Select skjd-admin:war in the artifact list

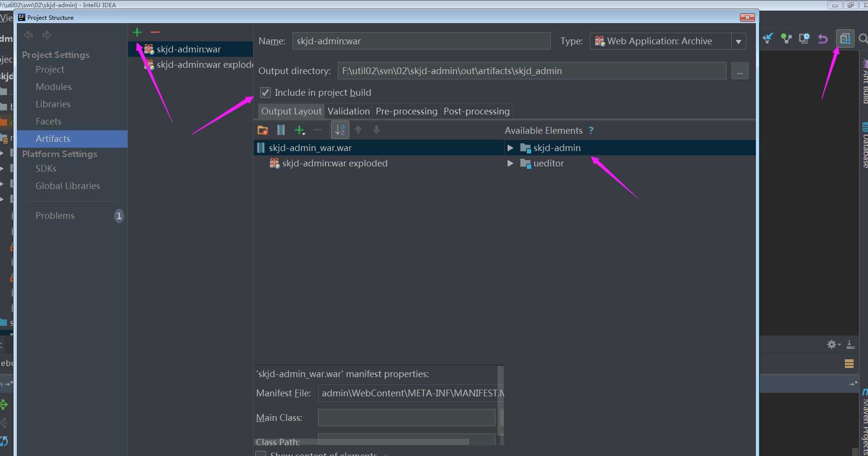pos(191,49)
